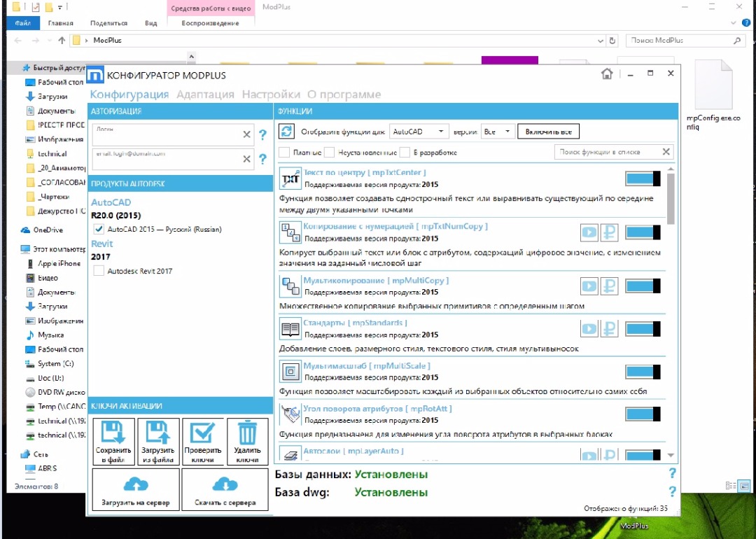Screen dimensions: 756x539
Task: Click the ruble icon in the mpStandards row
Action: click(610, 329)
